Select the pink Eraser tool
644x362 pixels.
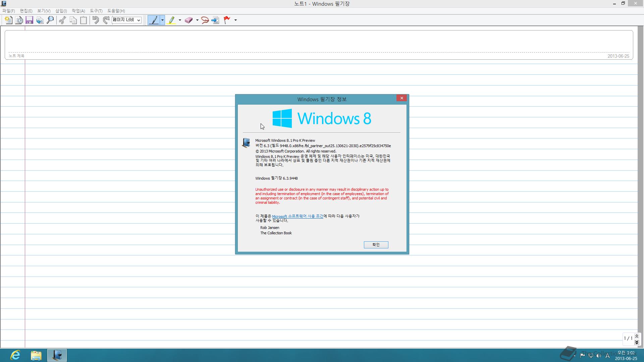pos(189,20)
